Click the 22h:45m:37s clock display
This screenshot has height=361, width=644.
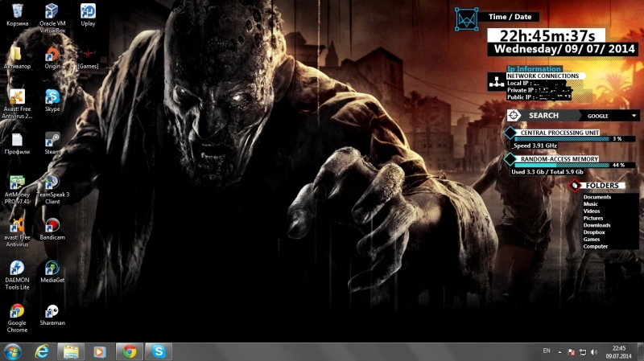547,35
